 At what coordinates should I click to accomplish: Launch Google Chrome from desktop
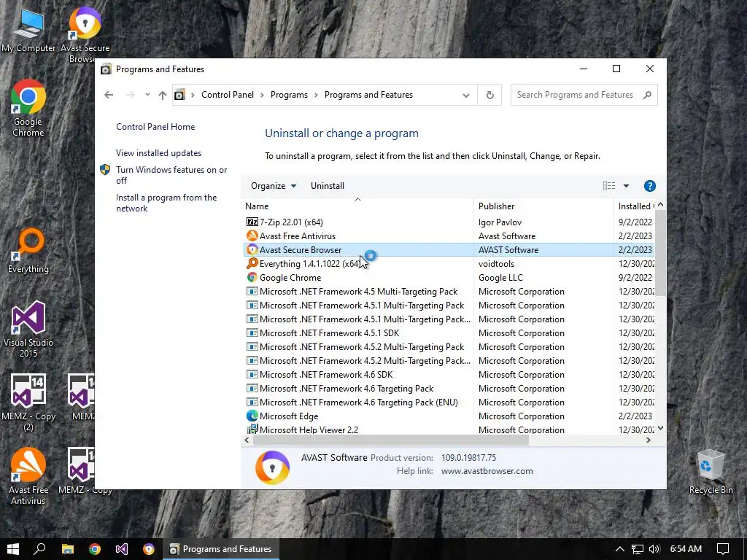coord(28,108)
